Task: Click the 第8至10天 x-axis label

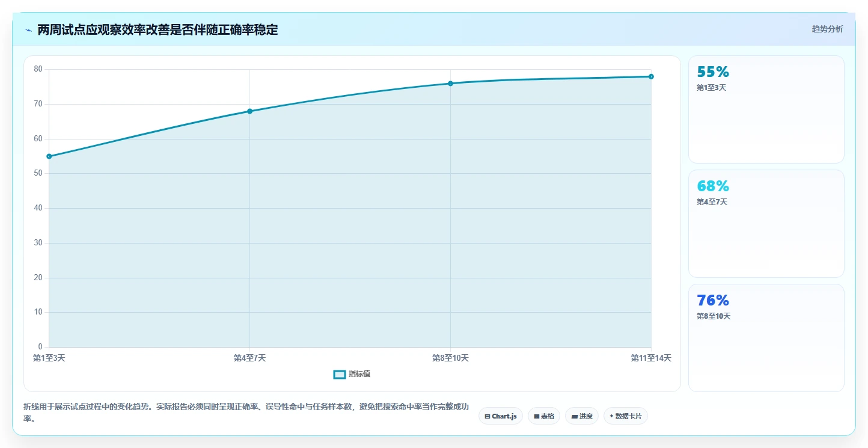Action: pos(450,358)
